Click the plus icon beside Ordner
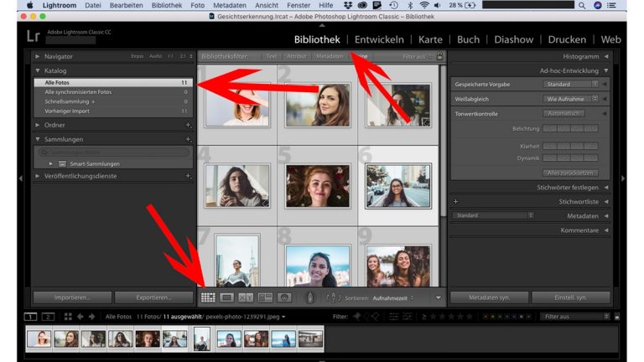 click(x=188, y=126)
